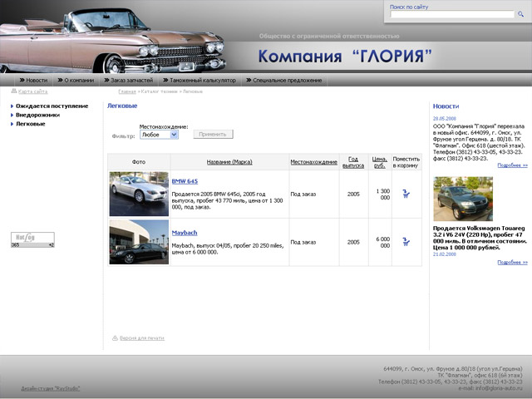This screenshot has height=399, width=532.
Task: Select Легковые category in sidebar
Action: [31, 124]
